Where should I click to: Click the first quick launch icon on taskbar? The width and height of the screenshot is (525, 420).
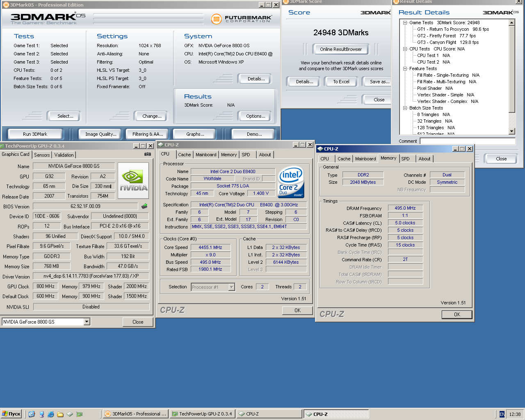(x=32, y=414)
